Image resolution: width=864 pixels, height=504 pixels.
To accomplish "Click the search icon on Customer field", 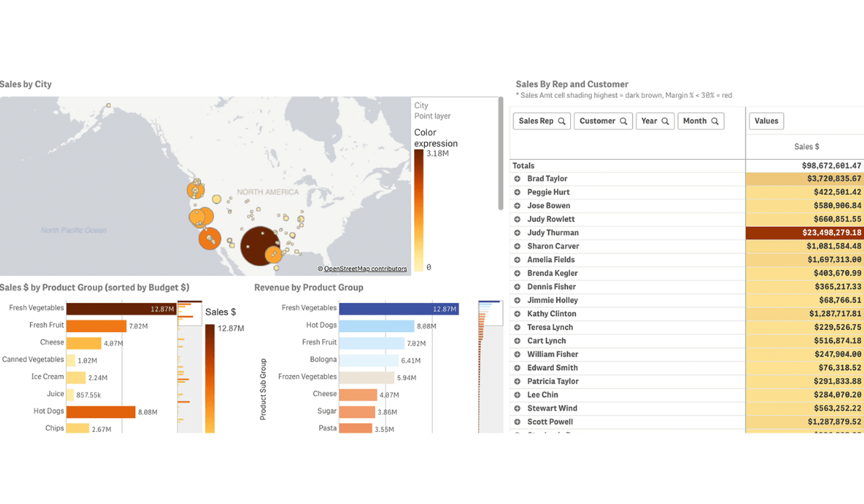I will pos(624,122).
